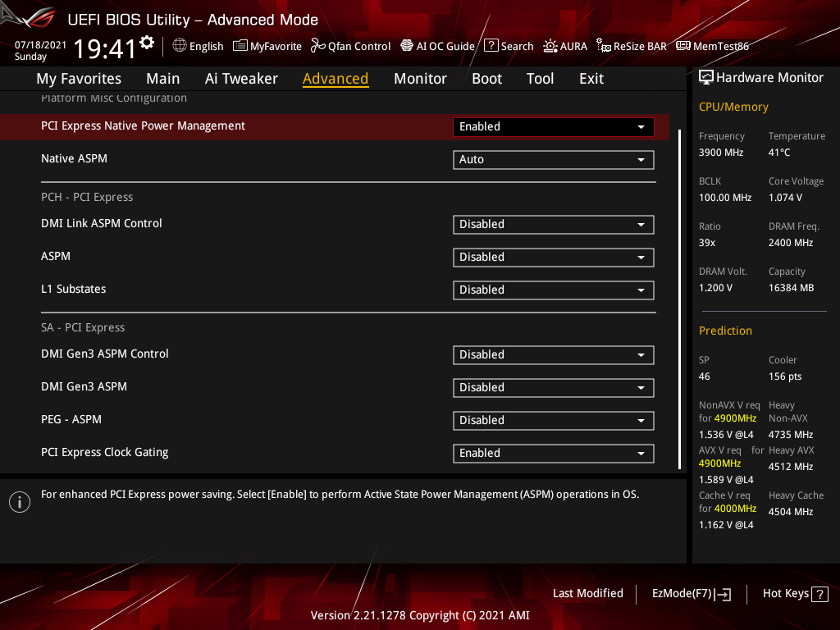Open the Ai Tweaker menu
The width and height of the screenshot is (840, 630).
pyautogui.click(x=241, y=78)
